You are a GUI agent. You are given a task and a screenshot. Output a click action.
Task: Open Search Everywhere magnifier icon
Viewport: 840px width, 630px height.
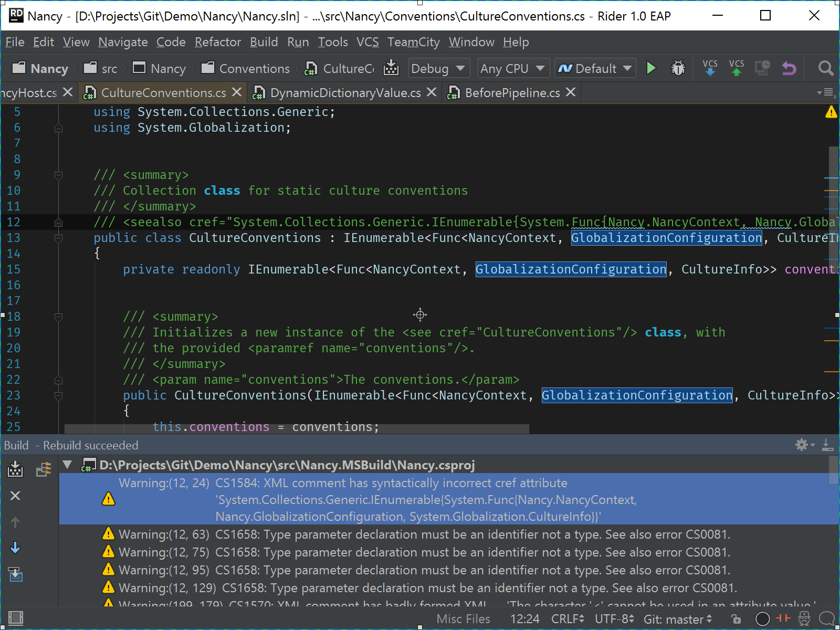pos(825,68)
